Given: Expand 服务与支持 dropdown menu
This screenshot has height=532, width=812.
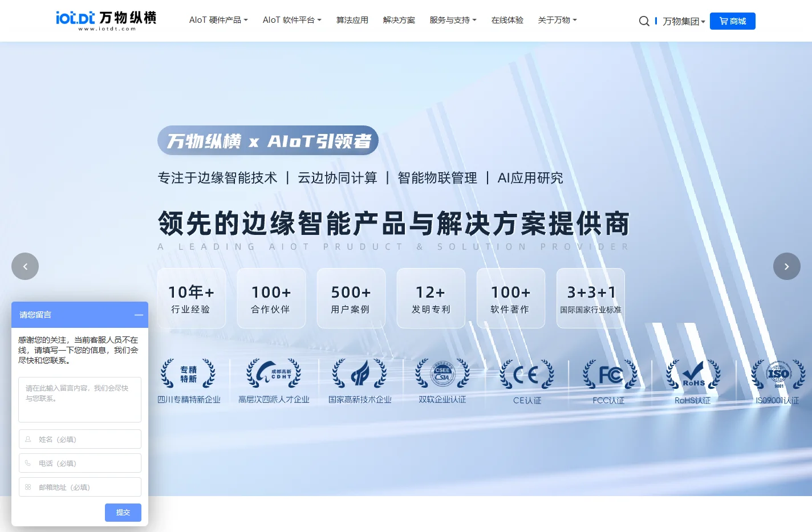Looking at the screenshot, I should click(453, 20).
